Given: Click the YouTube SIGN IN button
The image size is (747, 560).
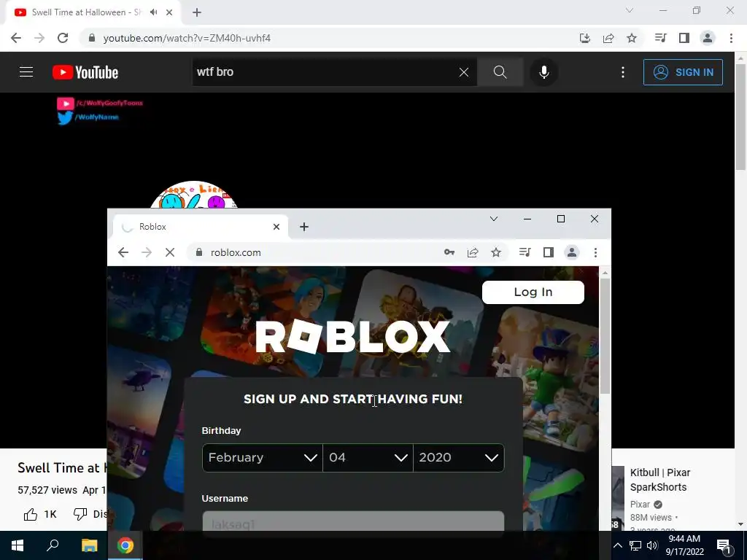Looking at the screenshot, I should pyautogui.click(x=683, y=72).
